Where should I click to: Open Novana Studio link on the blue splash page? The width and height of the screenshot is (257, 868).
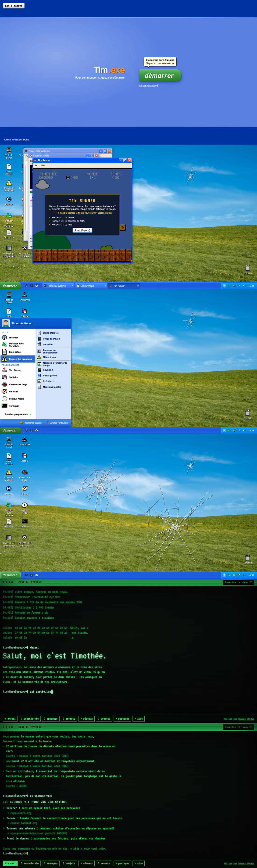[22, 140]
